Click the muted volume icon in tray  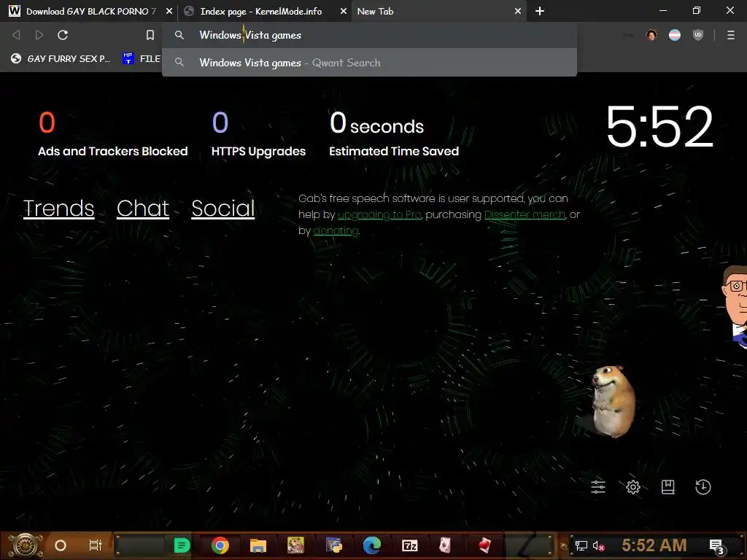point(598,545)
